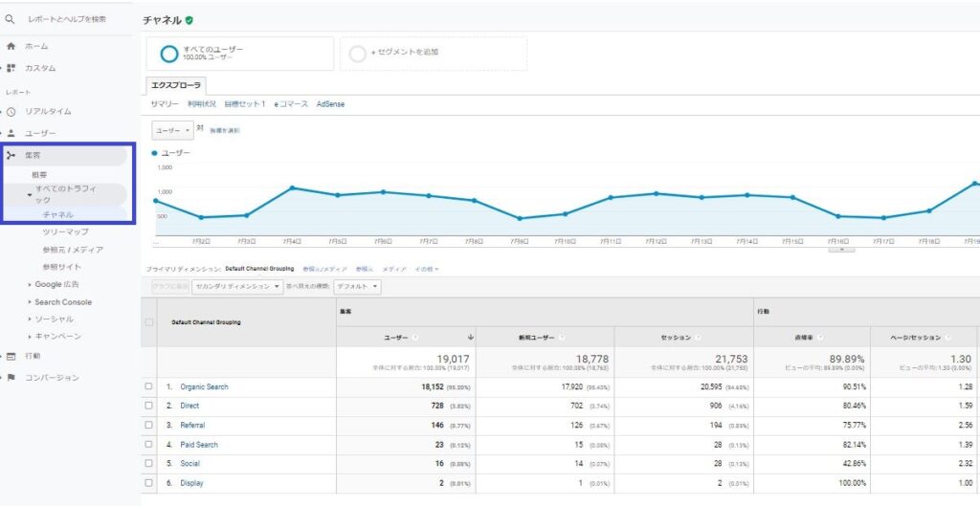Screen dimensions: 980x506
Task: Click the Acquisition branching arrows icon
Action: [x=11, y=155]
